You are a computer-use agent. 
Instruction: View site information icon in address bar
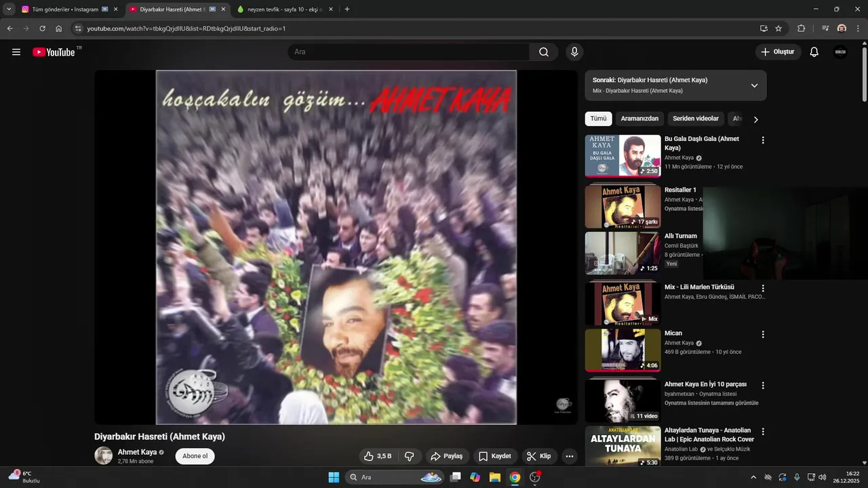click(78, 28)
